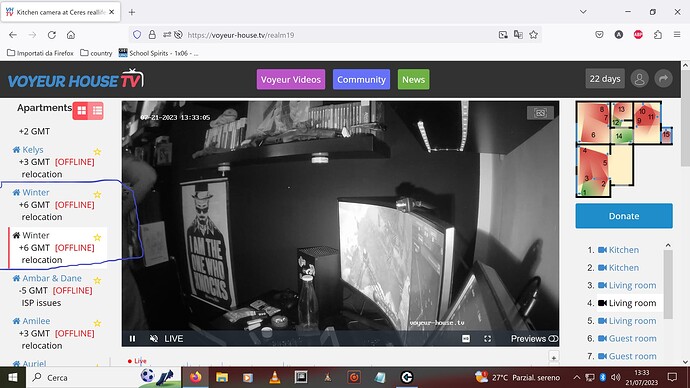Image resolution: width=690 pixels, height=388 pixels.
Task: Open File Explorer from taskbar
Action: [x=222, y=377]
